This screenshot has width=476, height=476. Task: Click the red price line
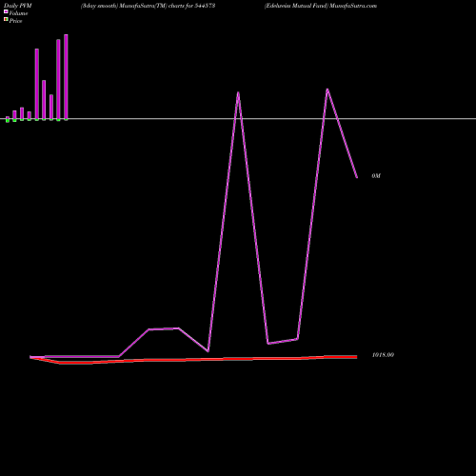[x=193, y=360]
